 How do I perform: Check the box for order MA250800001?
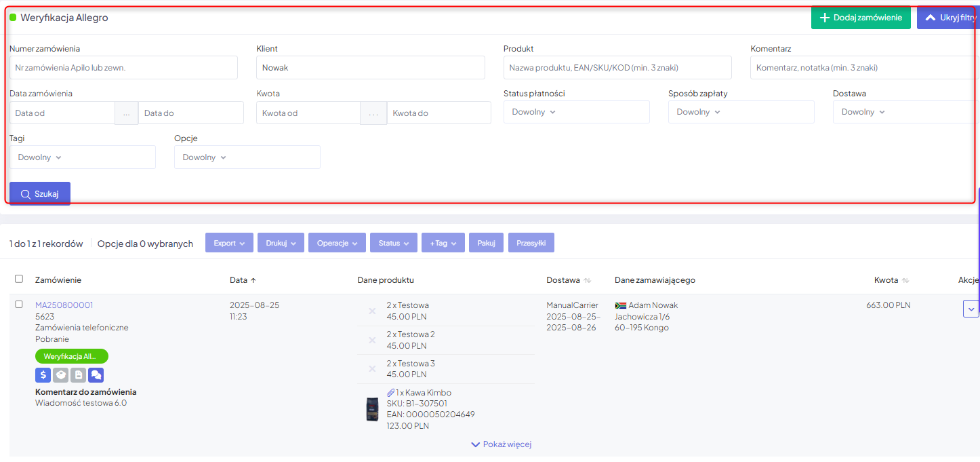[x=19, y=305]
